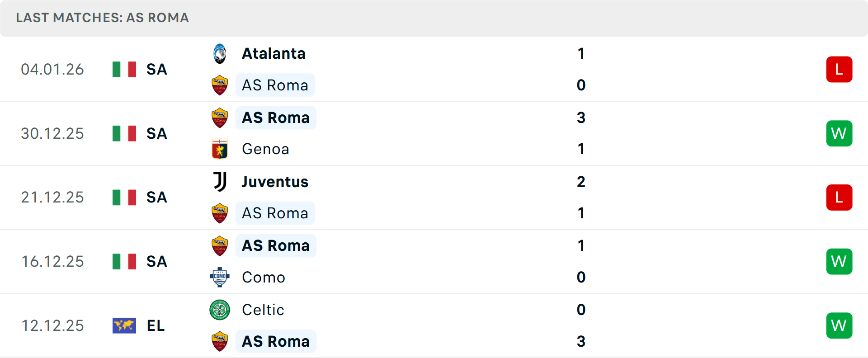Click the red L badge for Juventus match
868x358 pixels.
pos(839,198)
